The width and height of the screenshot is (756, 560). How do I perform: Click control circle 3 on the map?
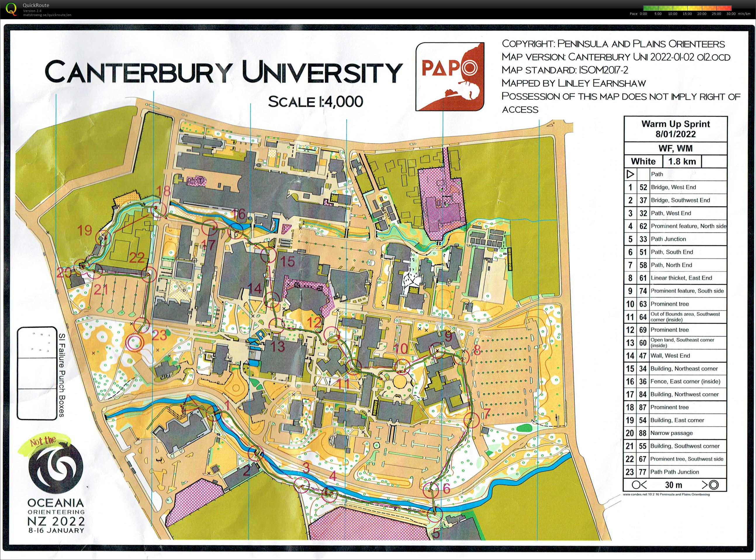click(302, 485)
